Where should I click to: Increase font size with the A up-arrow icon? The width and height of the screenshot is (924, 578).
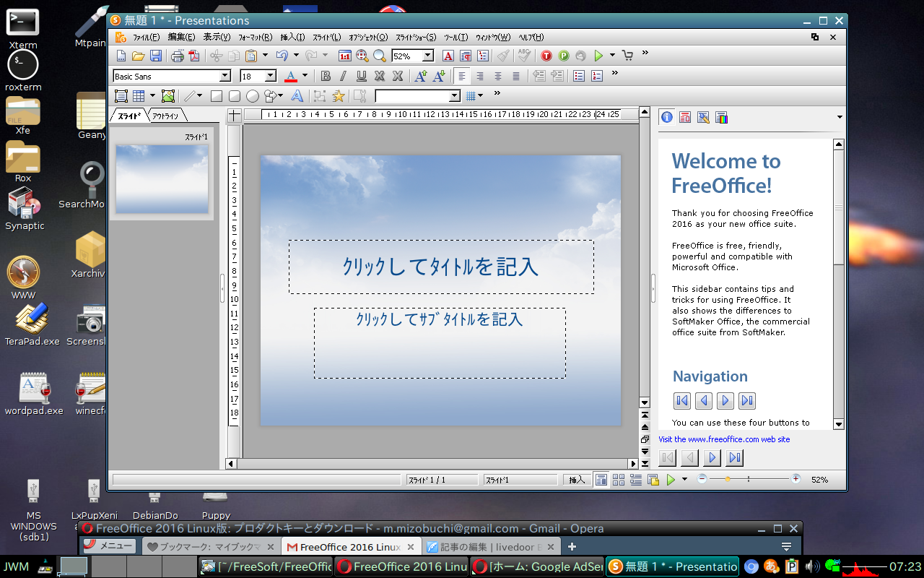click(421, 76)
